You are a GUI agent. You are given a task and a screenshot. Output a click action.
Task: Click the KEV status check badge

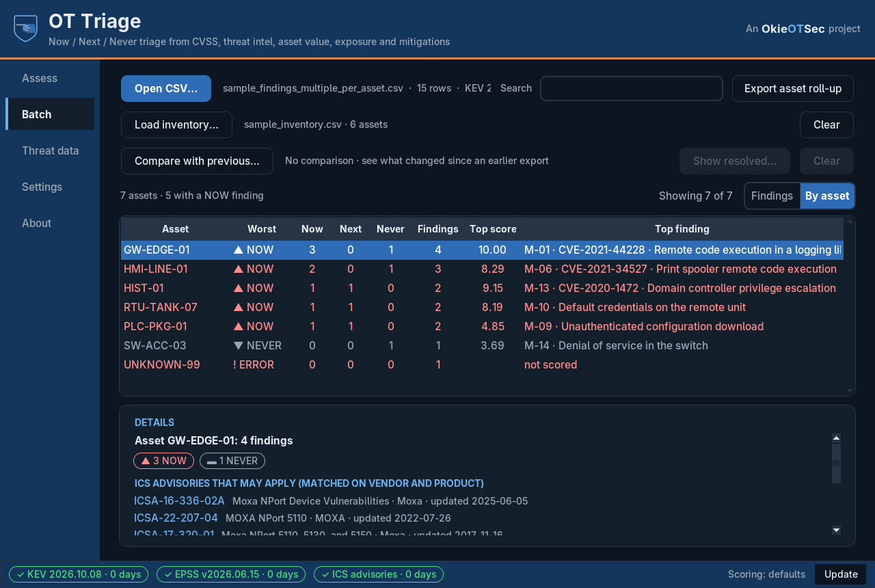pos(79,574)
